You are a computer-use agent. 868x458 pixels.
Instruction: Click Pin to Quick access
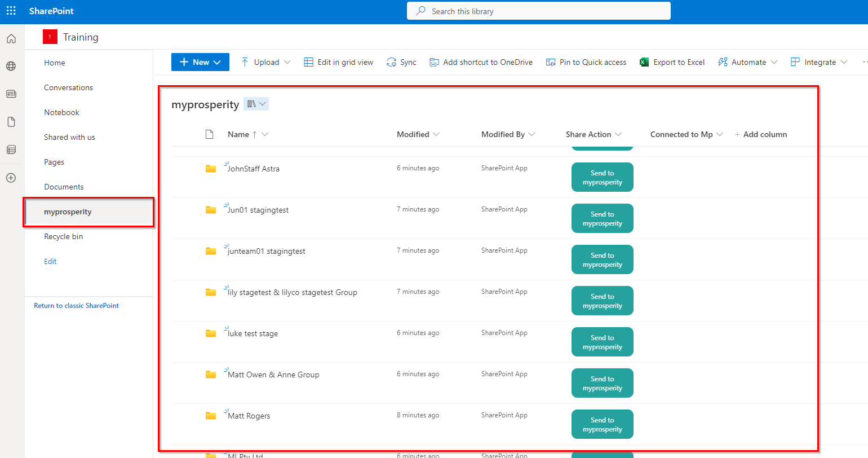coord(586,62)
